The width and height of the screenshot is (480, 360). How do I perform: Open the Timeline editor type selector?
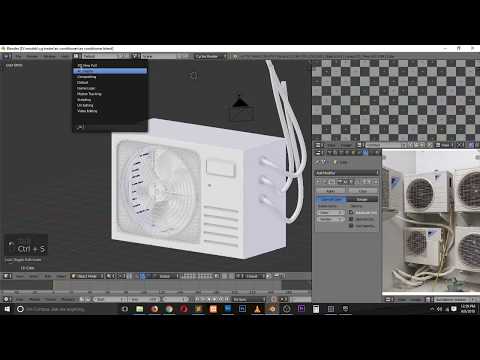coord(7,299)
